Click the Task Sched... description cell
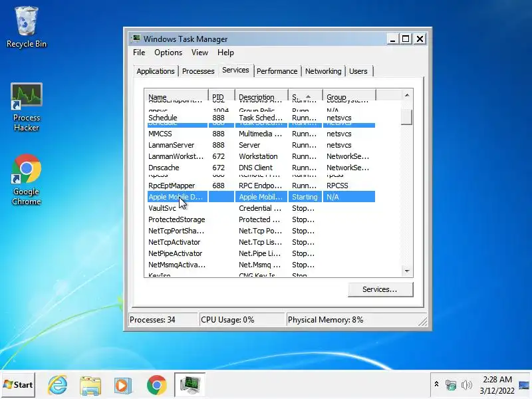The width and height of the screenshot is (532, 399). pos(261,118)
